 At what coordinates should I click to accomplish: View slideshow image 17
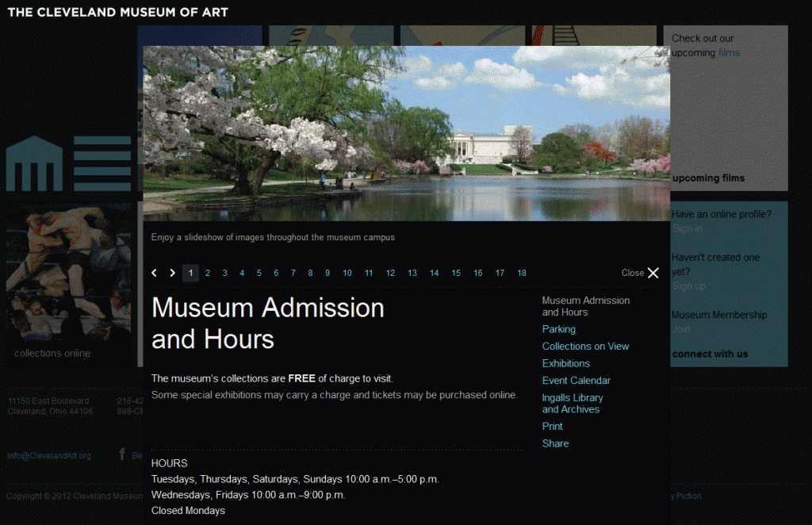pyautogui.click(x=500, y=273)
